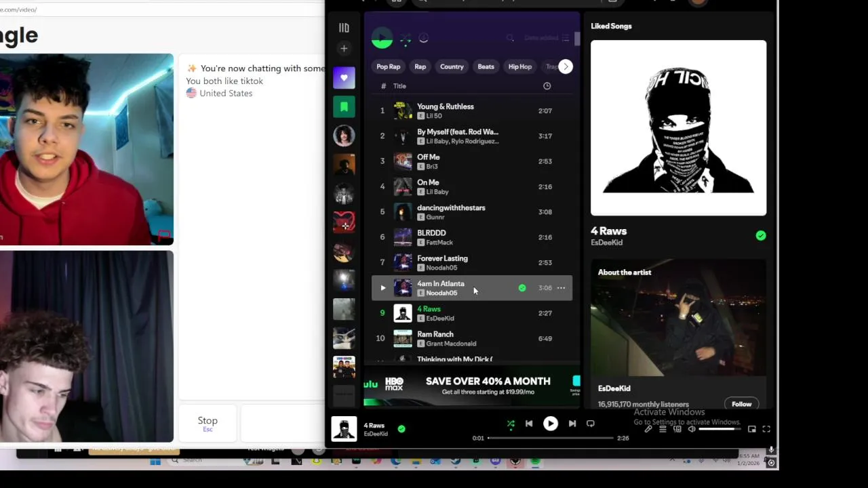Collapse Your Library sidebar icon in Spotify

[x=344, y=28]
